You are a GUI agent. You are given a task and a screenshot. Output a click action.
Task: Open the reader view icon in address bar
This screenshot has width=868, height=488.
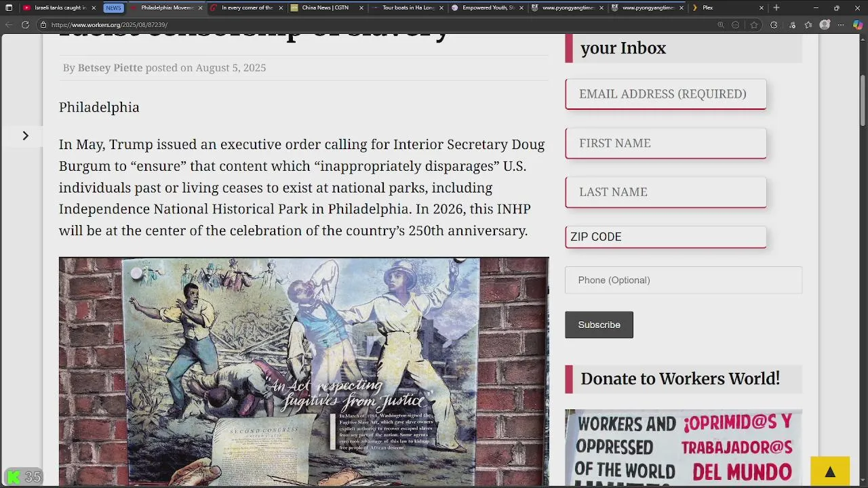[736, 25]
